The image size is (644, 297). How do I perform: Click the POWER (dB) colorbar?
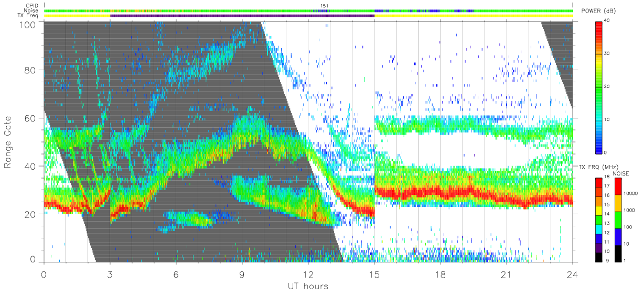tap(599, 86)
